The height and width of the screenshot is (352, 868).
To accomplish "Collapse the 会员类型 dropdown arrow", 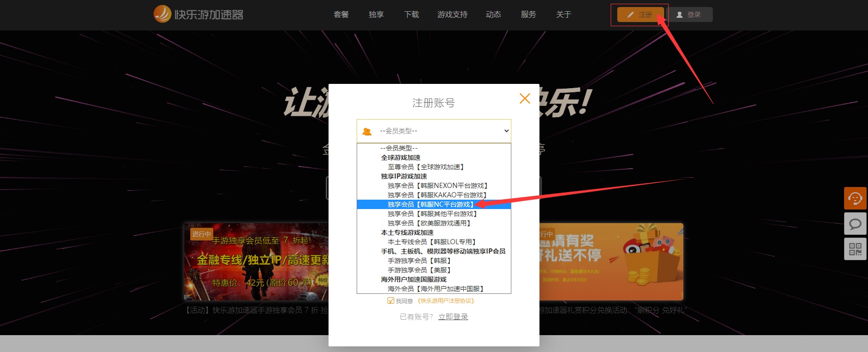I will (506, 131).
